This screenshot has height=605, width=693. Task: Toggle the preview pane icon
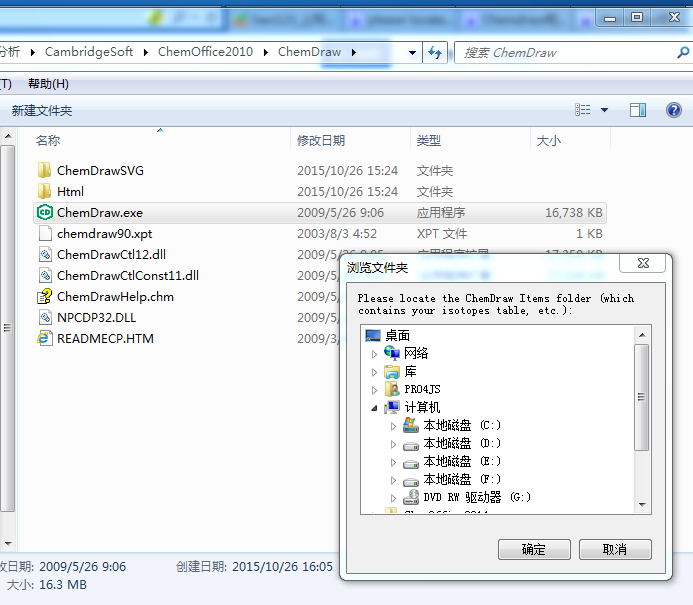638,110
